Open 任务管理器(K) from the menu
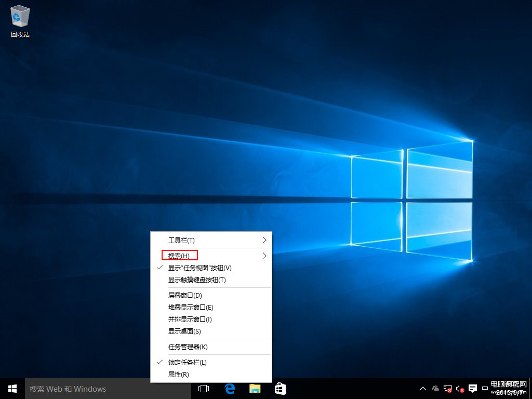Screen dimensions: 532x399 click(211, 347)
